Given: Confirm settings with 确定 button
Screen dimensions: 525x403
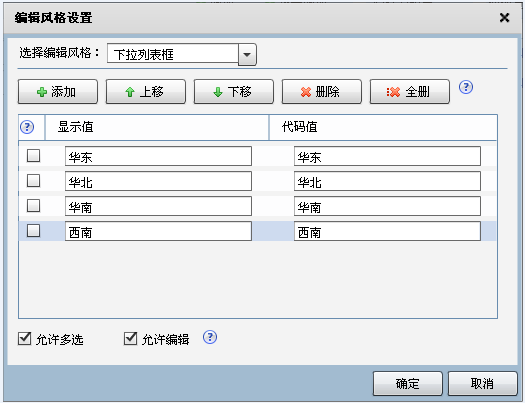Looking at the screenshot, I should point(408,384).
